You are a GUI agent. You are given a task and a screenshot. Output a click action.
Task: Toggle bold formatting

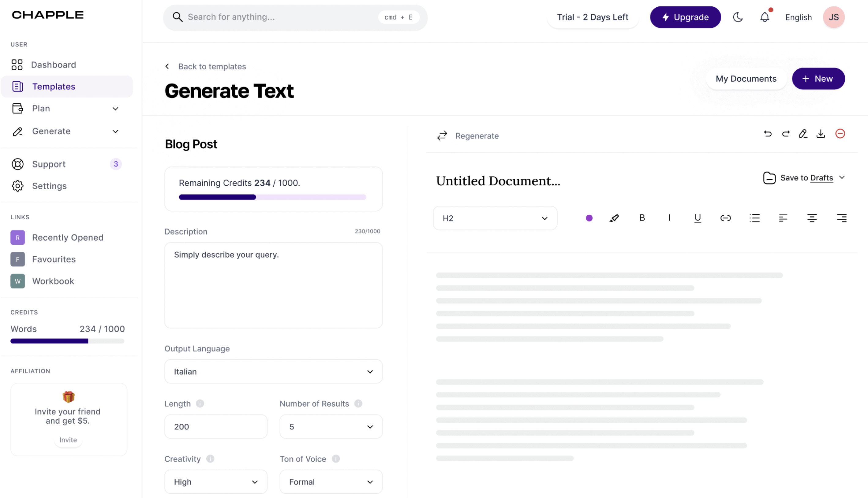click(642, 218)
